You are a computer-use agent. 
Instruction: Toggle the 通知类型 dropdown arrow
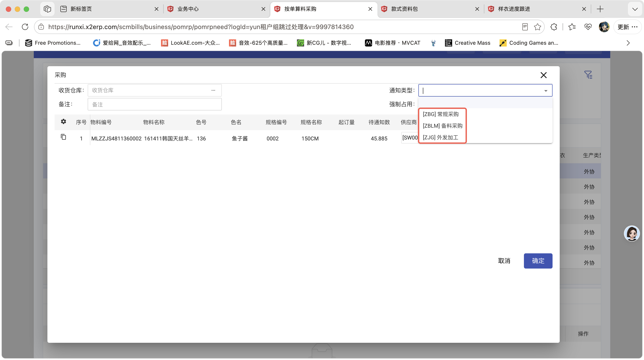tap(546, 91)
